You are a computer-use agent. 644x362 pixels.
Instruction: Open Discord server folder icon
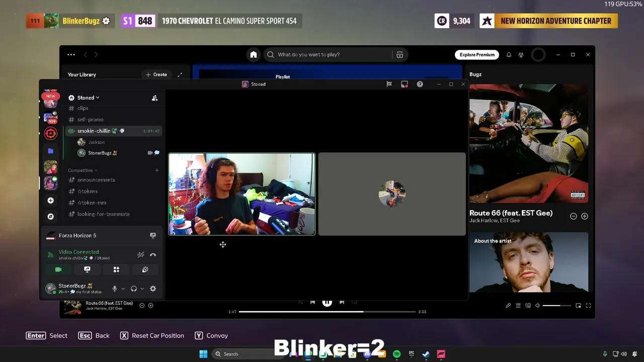pos(50,151)
